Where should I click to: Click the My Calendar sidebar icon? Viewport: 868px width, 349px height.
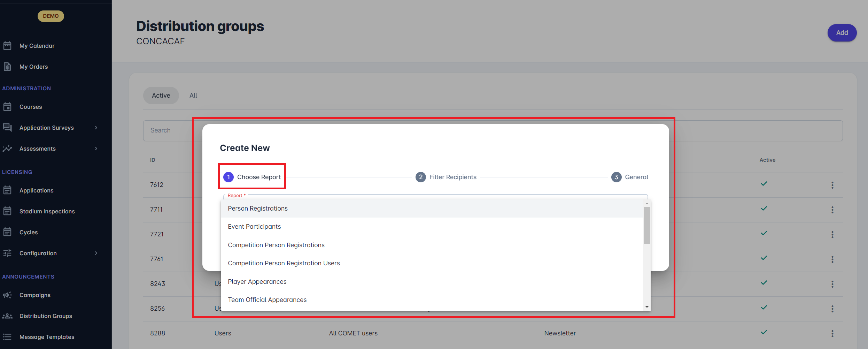pos(7,46)
